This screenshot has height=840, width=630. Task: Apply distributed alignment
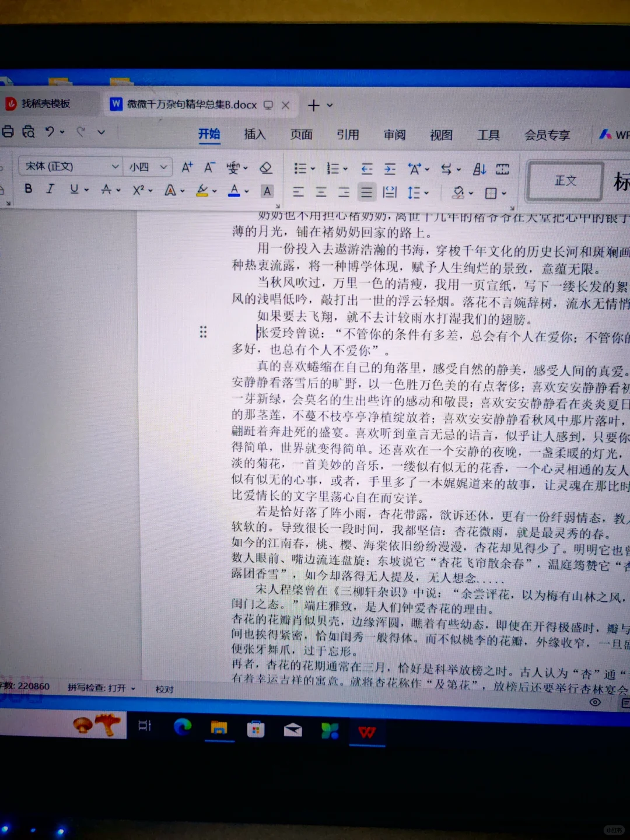click(390, 192)
